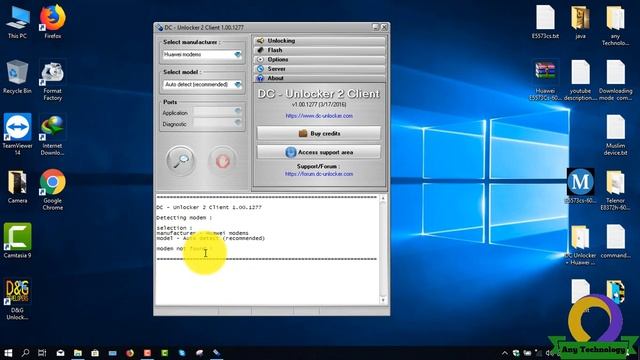Viewport: 640px width, 360px height.
Task: Open Format Factory desktop shortcut
Action: click(53, 80)
